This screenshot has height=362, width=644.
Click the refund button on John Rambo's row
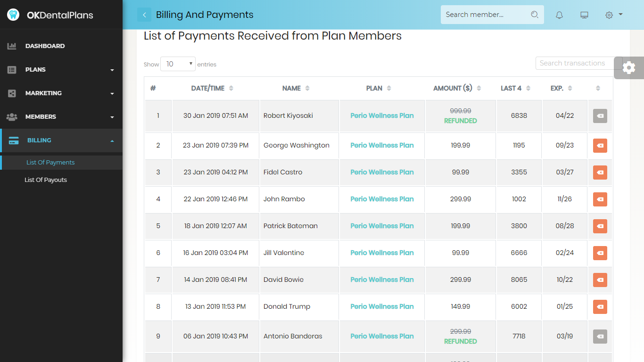click(x=600, y=199)
